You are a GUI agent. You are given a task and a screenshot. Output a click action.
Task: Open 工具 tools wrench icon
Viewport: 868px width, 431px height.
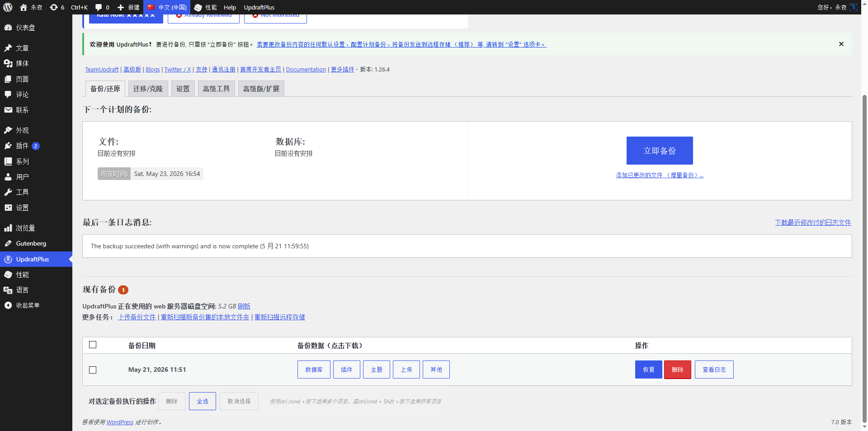[8, 192]
